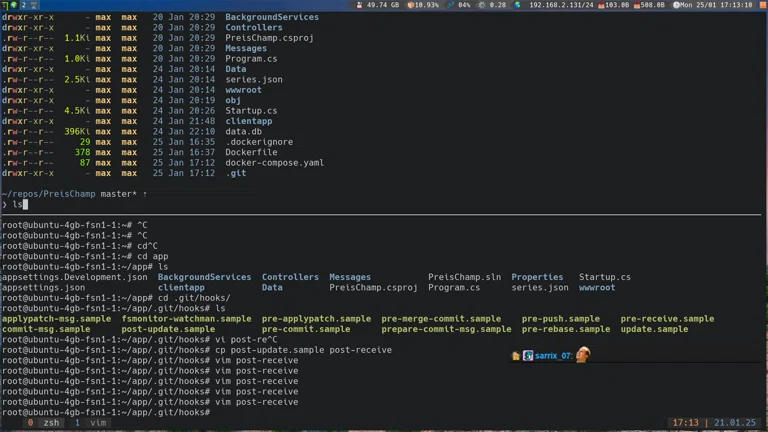Click the sarrix_07 username in the overlay
This screenshot has height=432, width=768.
coord(552,356)
